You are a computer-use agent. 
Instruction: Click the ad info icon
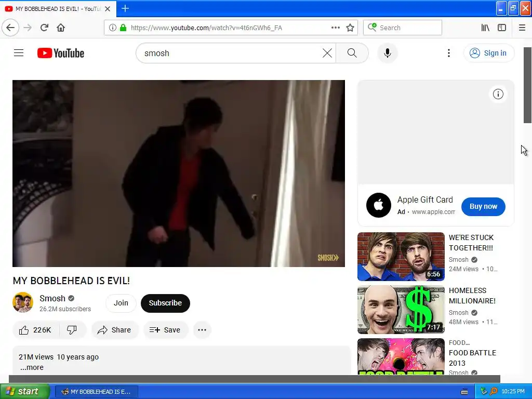pos(498,94)
